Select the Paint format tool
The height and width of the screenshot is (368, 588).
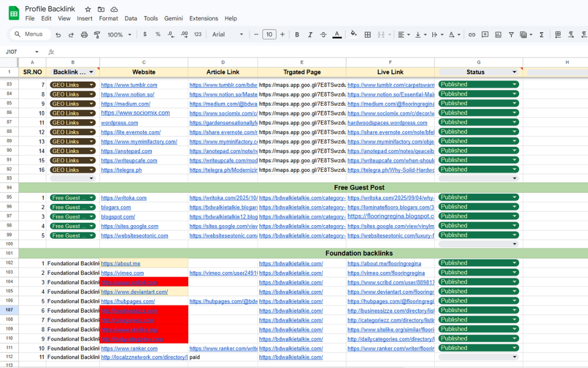[x=97, y=34]
